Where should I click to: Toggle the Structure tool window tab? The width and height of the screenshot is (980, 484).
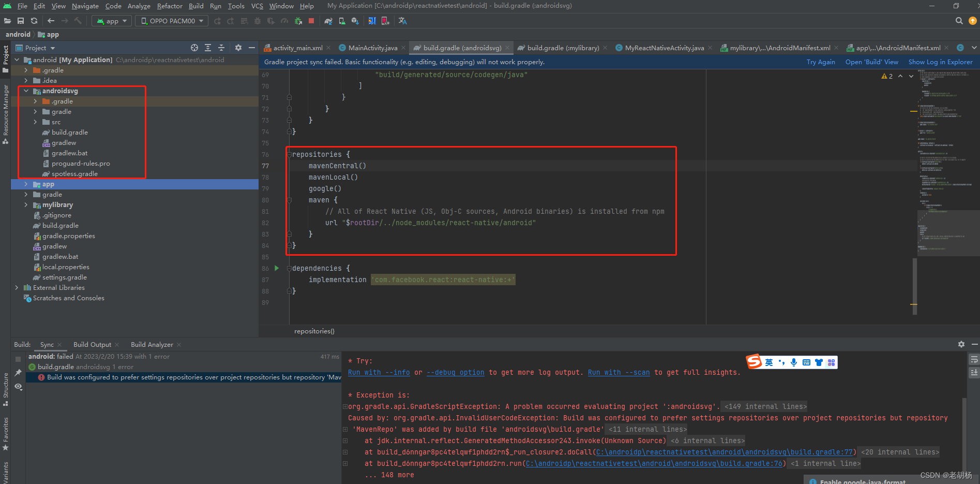pyautogui.click(x=5, y=389)
